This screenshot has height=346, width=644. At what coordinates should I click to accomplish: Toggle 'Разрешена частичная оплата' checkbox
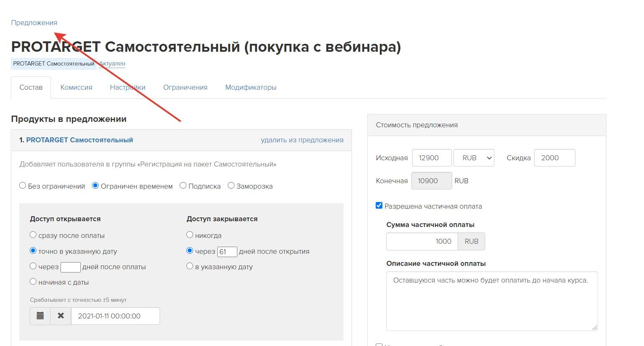tap(379, 205)
